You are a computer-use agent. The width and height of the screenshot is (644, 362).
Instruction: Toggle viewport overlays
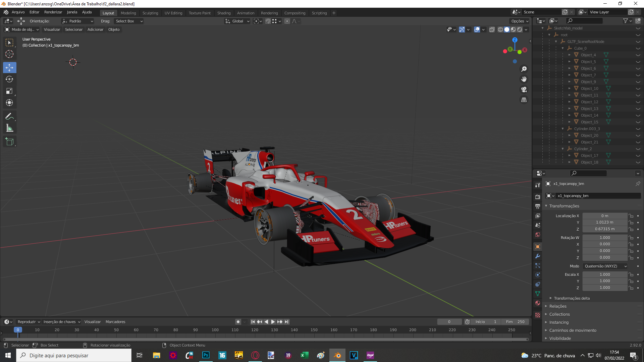click(477, 29)
